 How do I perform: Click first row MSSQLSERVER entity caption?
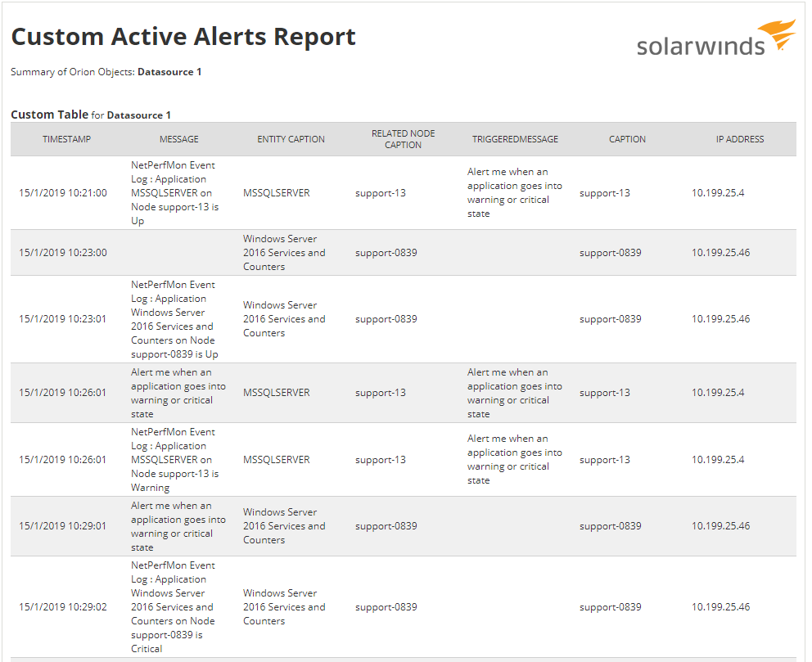pos(277,193)
